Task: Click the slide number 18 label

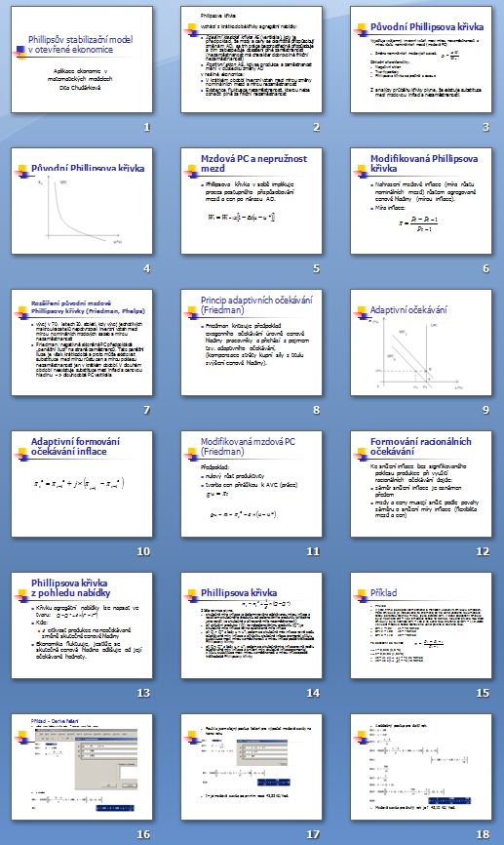Action: point(483,834)
